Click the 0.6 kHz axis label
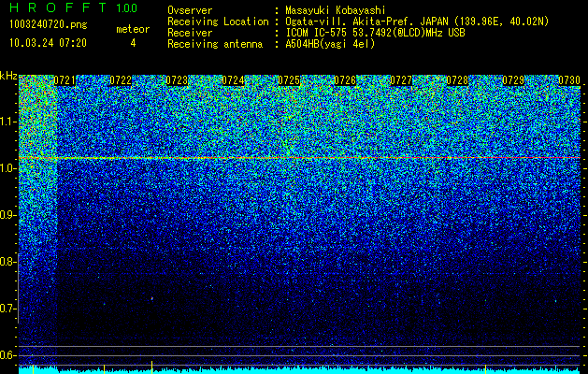This screenshot has height=374, width=588. point(7,355)
